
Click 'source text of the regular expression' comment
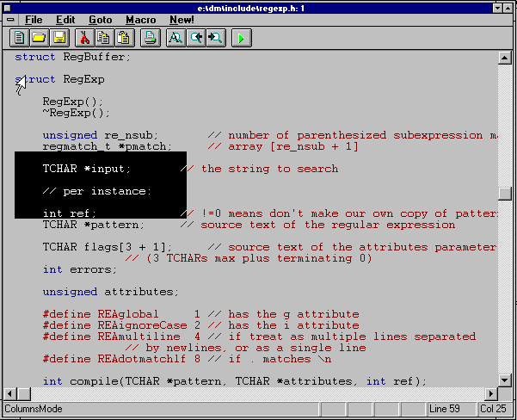pos(328,225)
